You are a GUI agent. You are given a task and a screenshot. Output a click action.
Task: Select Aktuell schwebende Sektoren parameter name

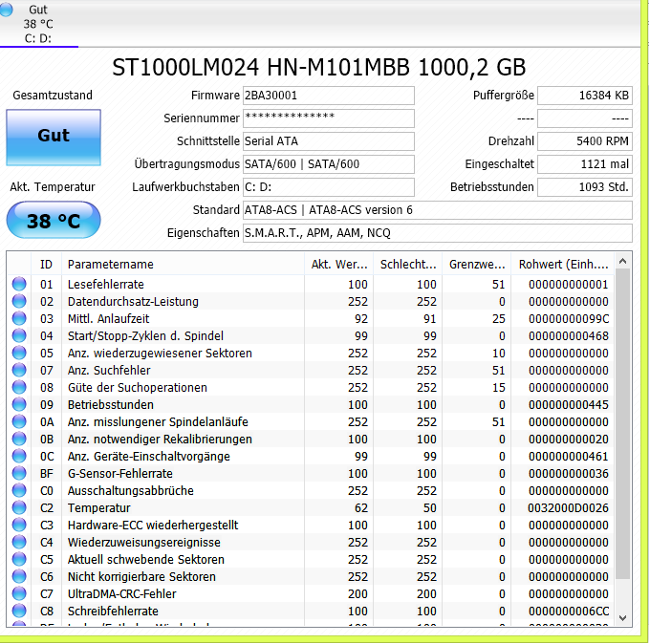tap(146, 560)
